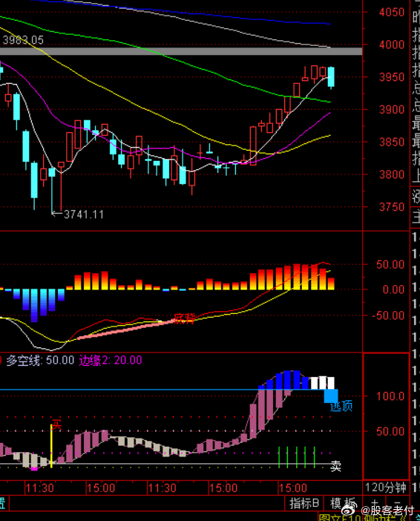Click the 3950 price axis label
420x521 pixels.
tap(392, 77)
